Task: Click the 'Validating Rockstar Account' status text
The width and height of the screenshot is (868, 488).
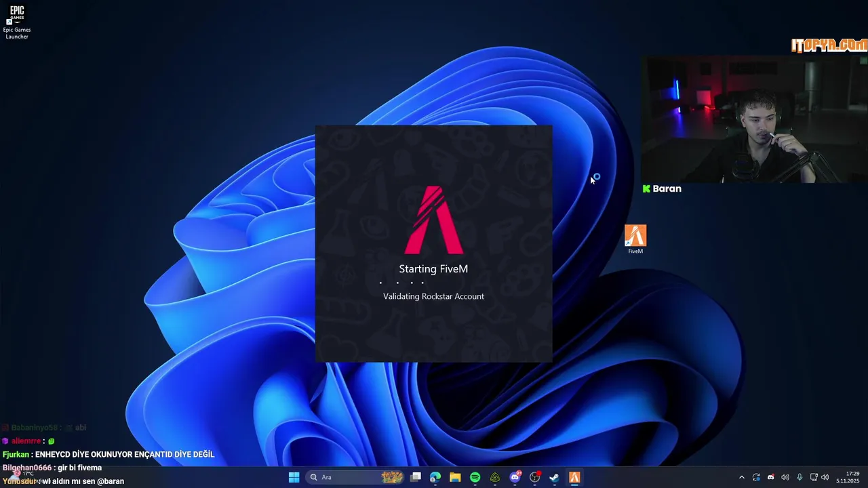Action: (x=433, y=296)
